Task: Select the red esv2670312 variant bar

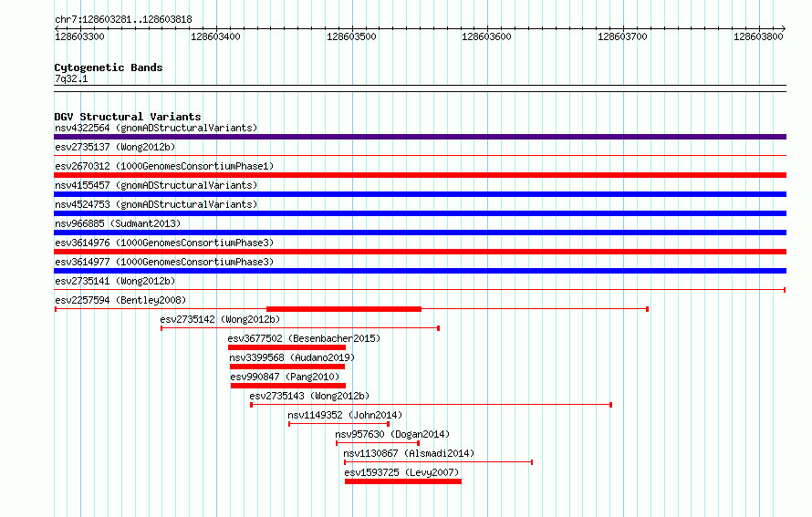Action: (x=420, y=175)
